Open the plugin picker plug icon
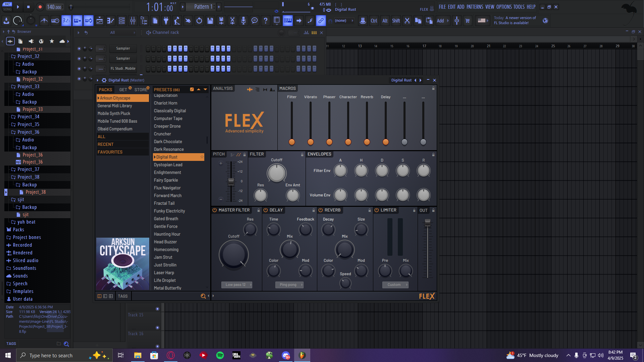Image resolution: width=644 pixels, height=362 pixels. pos(166,21)
